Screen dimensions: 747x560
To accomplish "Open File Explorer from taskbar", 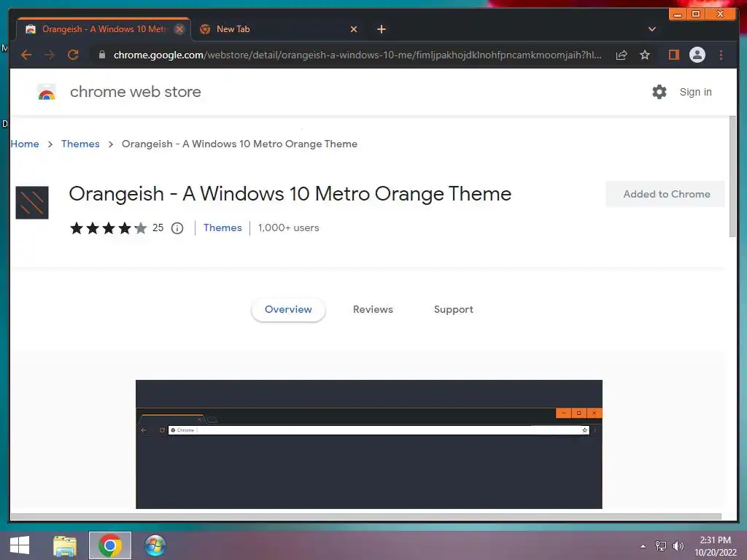I will click(65, 545).
